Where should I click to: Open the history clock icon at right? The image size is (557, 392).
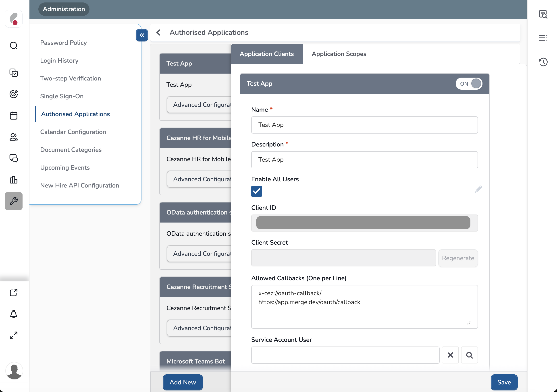coord(543,62)
